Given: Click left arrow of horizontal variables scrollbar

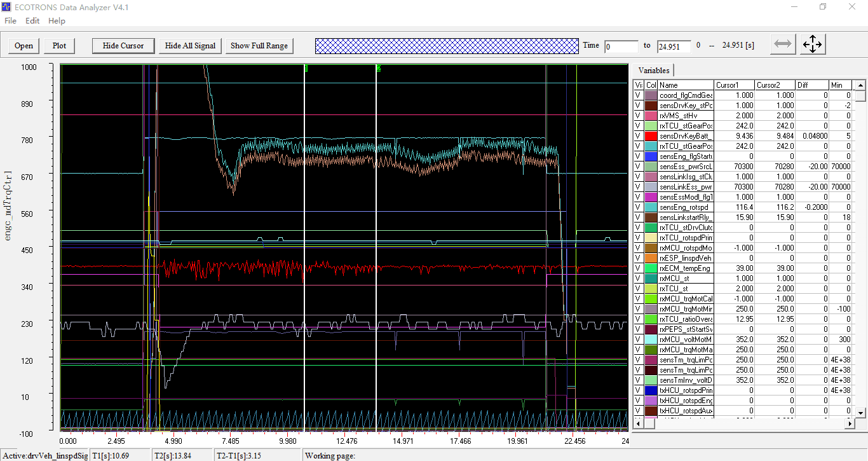Looking at the screenshot, I should point(638,423).
